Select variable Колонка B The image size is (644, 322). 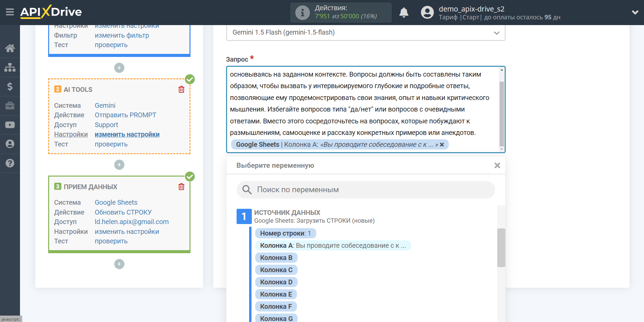click(x=276, y=258)
